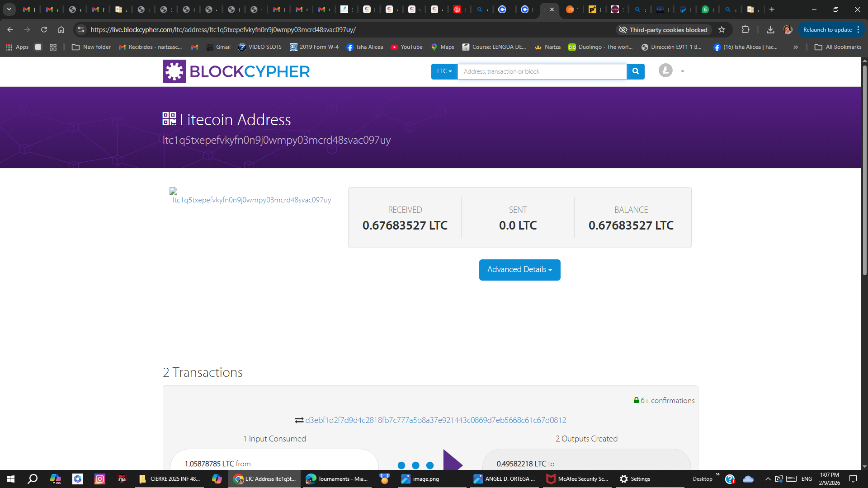Show hidden bookmarks with chevron

coord(795,47)
